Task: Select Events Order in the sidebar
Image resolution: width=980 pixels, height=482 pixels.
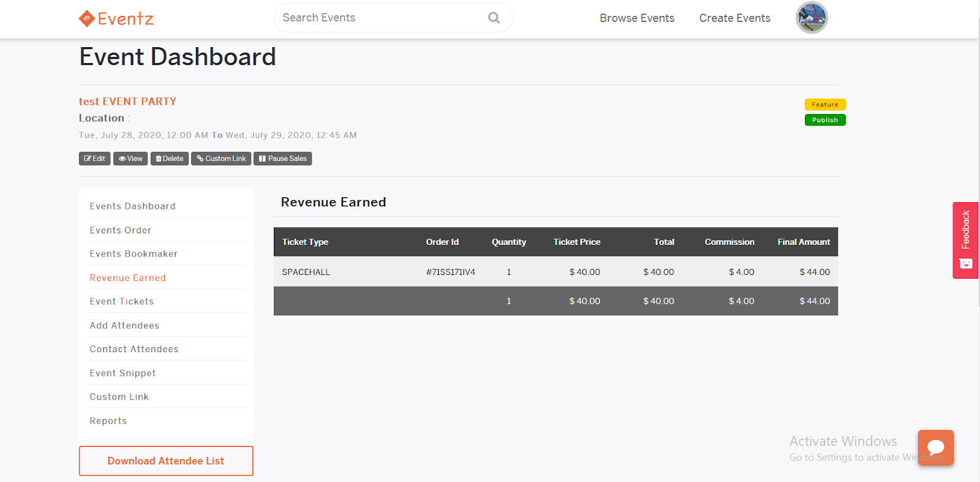Action: [x=121, y=230]
